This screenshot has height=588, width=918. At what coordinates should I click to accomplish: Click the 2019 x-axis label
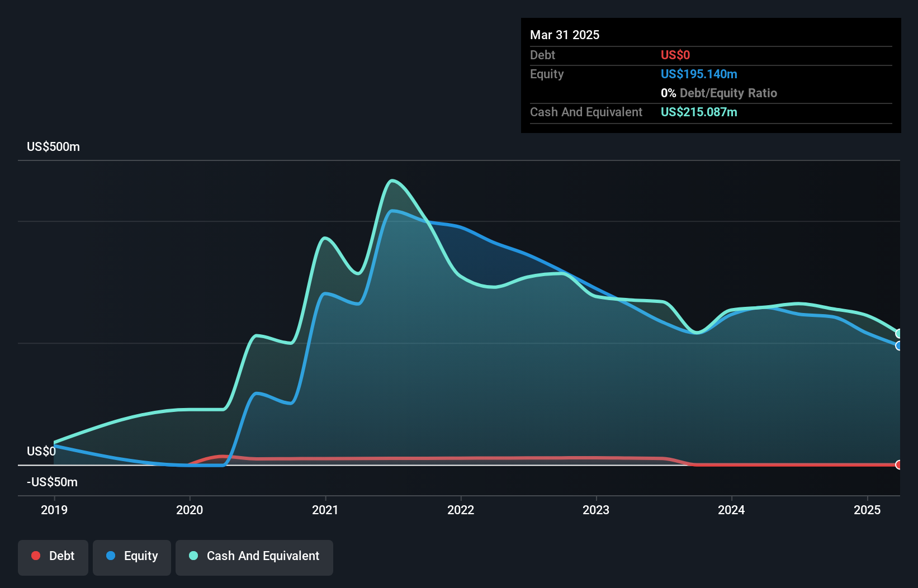click(x=54, y=510)
